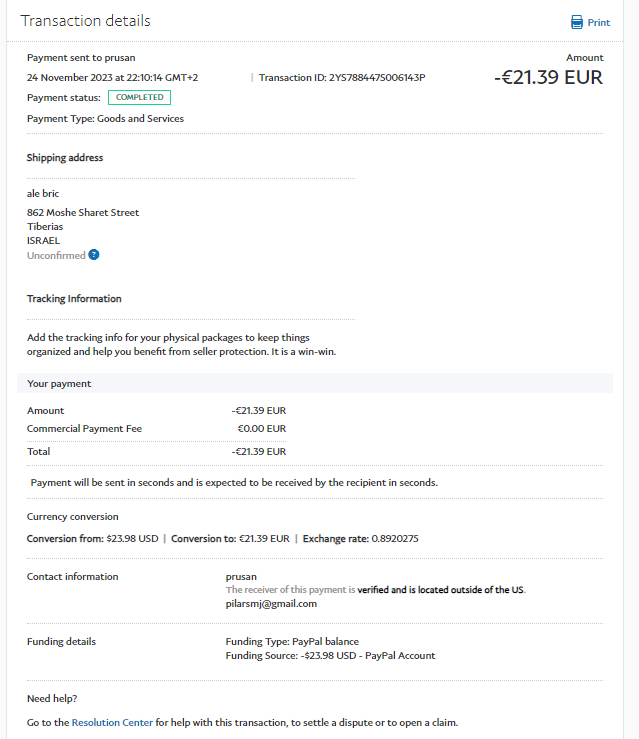Click the large -€21.39 EUR amount
This screenshot has height=739, width=639.
click(548, 77)
